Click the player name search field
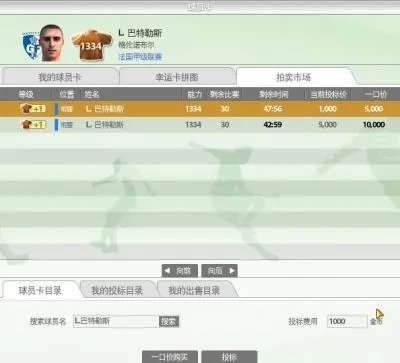This screenshot has height=363, width=400. (x=116, y=321)
